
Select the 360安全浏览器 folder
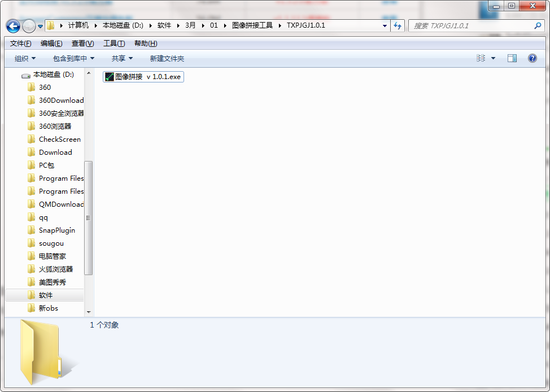point(55,114)
